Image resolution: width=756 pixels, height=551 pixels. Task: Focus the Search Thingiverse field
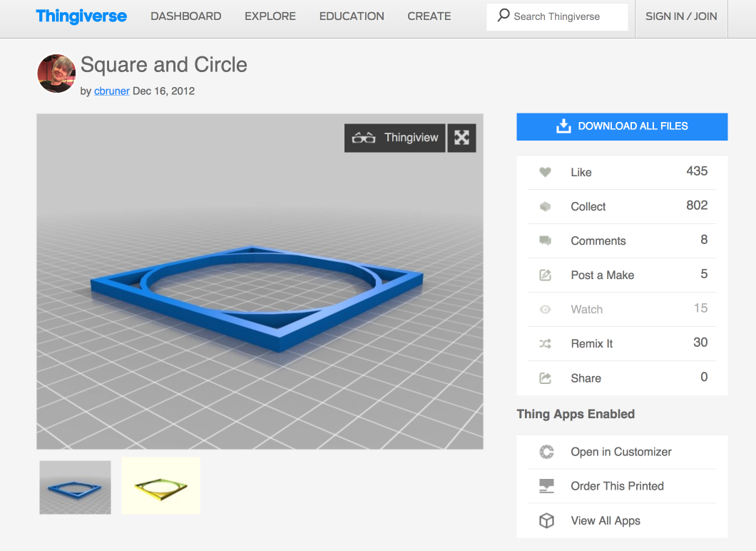point(557,17)
